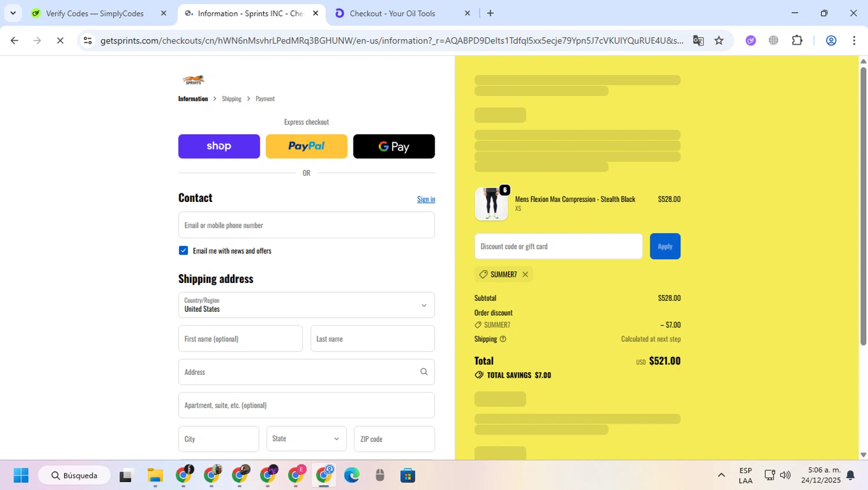Open the clock showing 5:06 a. m.
This screenshot has height=490, width=868.
tap(821, 476)
